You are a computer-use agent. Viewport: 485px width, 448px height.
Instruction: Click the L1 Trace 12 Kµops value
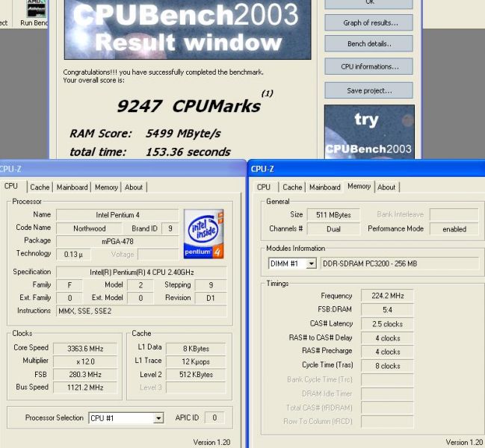[196, 361]
